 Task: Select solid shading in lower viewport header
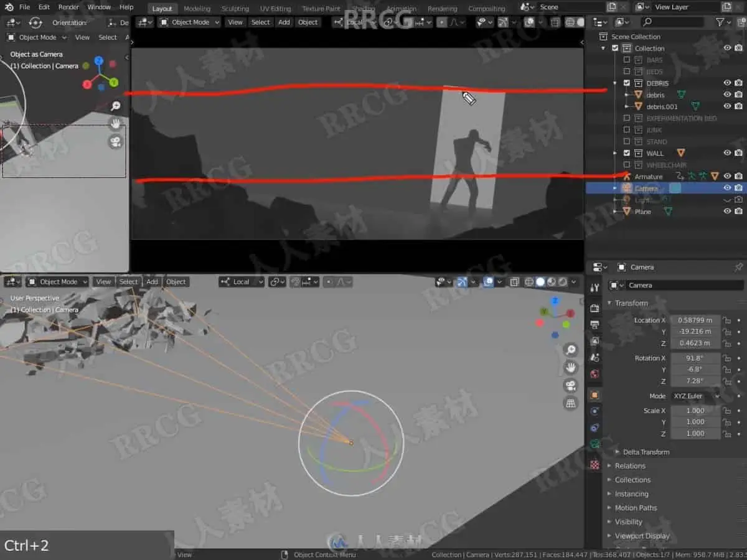[x=540, y=282]
